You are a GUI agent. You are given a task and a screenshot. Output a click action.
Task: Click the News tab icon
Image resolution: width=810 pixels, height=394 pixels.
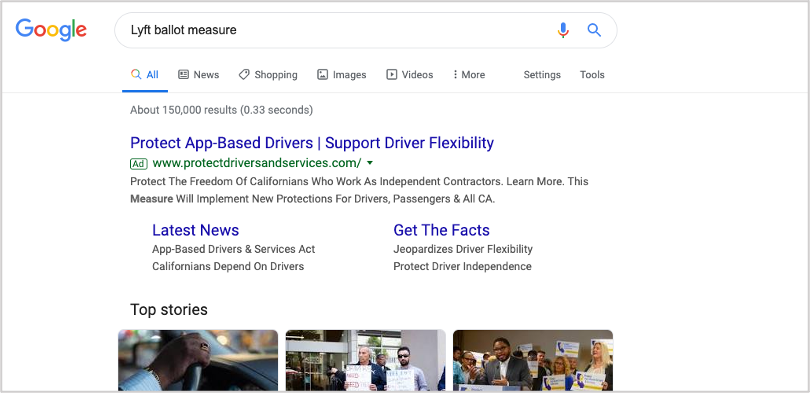(x=183, y=74)
